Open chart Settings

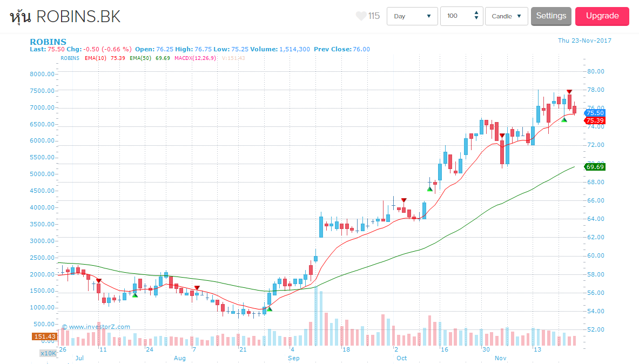(x=551, y=16)
